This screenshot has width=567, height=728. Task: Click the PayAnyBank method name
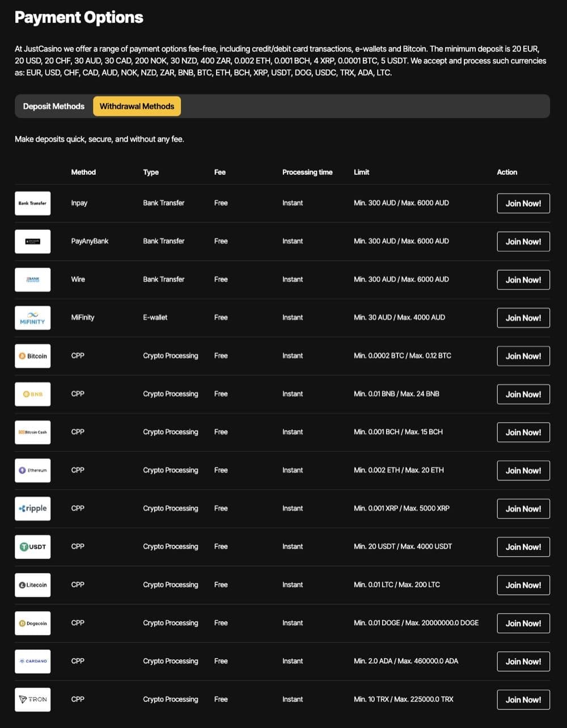point(90,241)
